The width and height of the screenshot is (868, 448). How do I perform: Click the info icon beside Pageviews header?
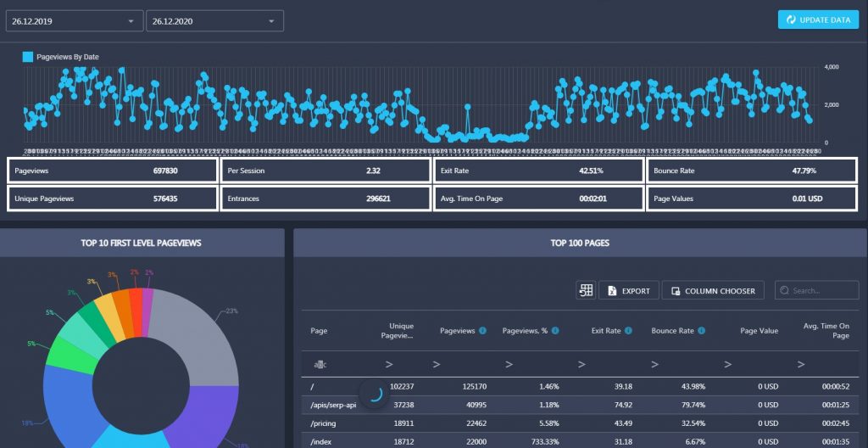pos(482,330)
